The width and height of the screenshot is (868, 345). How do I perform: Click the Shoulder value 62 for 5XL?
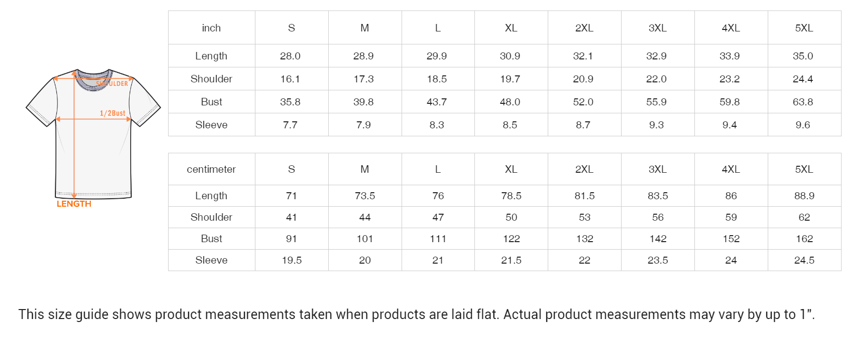tap(804, 217)
